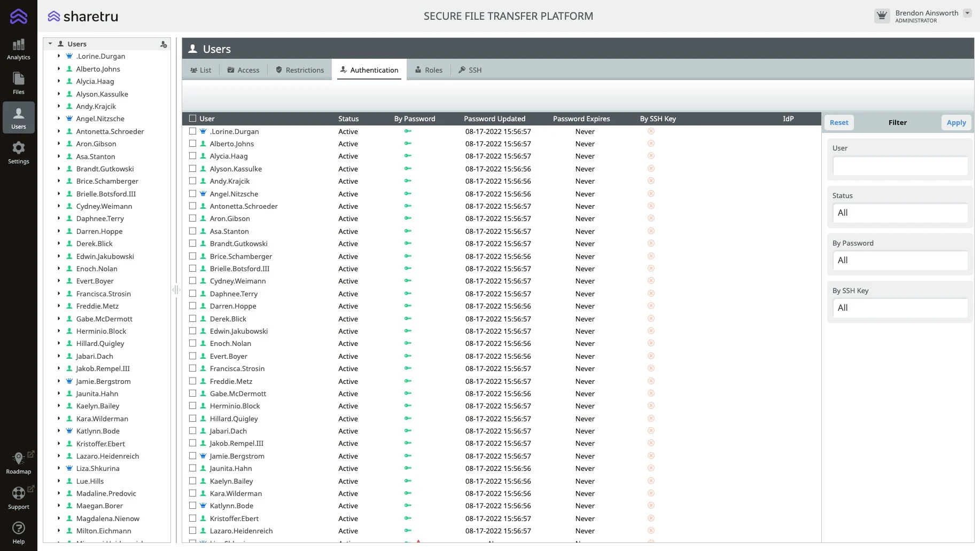Open the By SSH Key filter dropdown
The width and height of the screenshot is (980, 551).
[x=900, y=308]
